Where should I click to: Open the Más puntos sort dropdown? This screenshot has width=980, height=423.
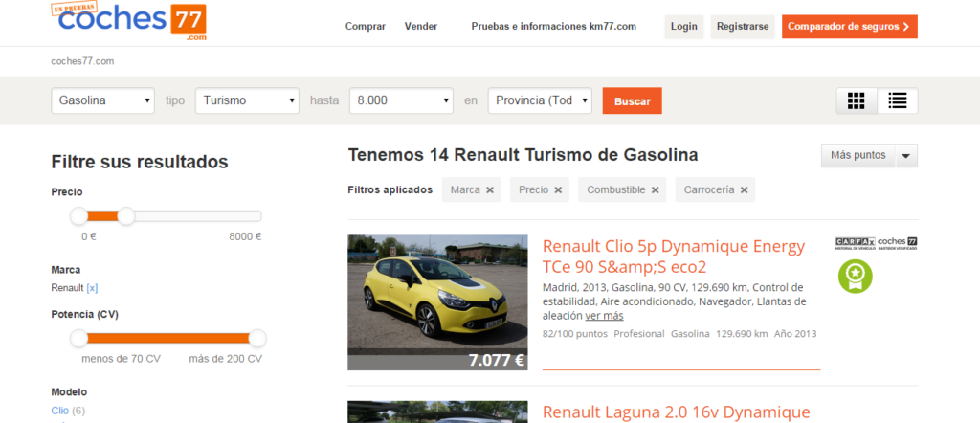click(869, 155)
